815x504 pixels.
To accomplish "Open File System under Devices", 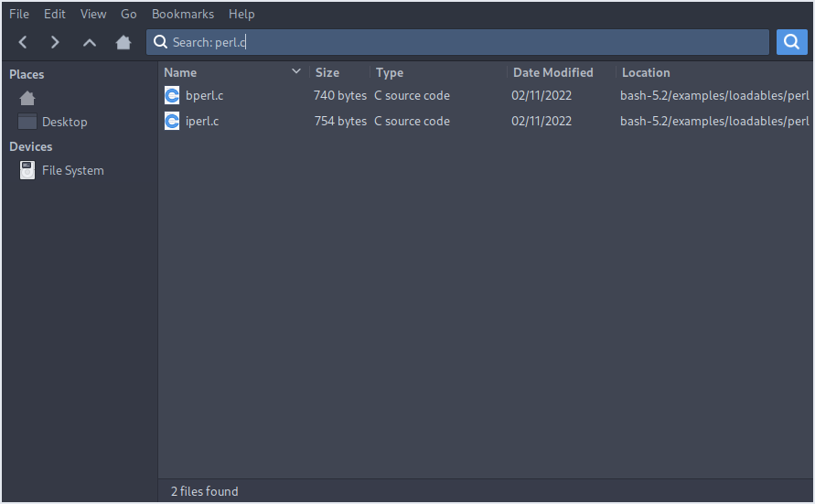I will tap(73, 170).
